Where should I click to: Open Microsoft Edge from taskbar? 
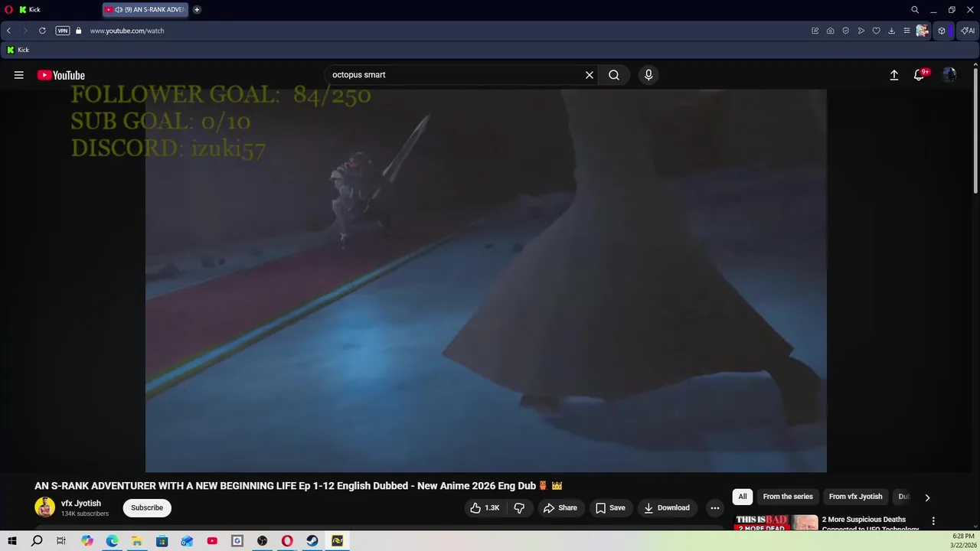(112, 541)
